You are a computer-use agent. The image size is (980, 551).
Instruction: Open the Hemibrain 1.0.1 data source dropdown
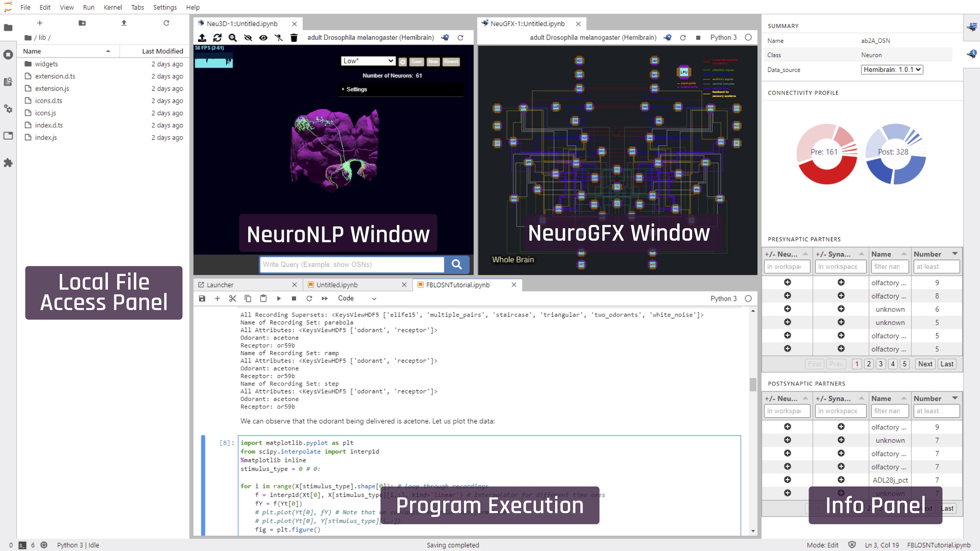(892, 70)
